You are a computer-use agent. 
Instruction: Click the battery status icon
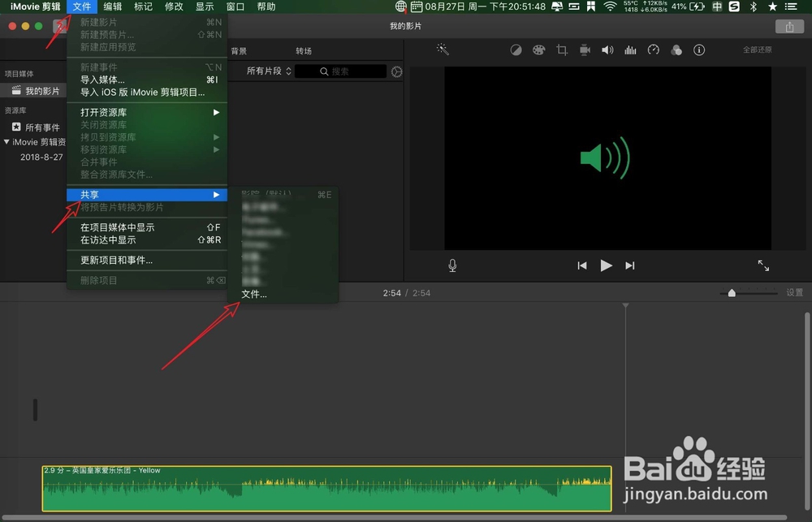coord(697,6)
